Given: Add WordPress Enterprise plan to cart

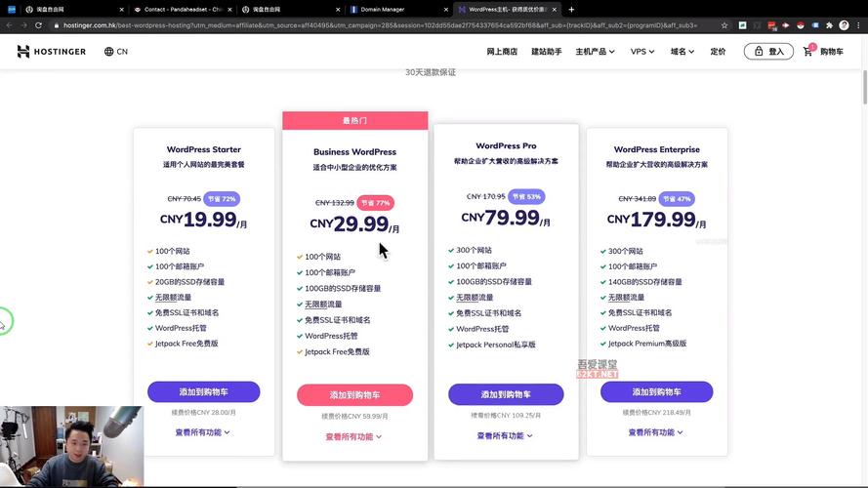Looking at the screenshot, I should click(656, 391).
